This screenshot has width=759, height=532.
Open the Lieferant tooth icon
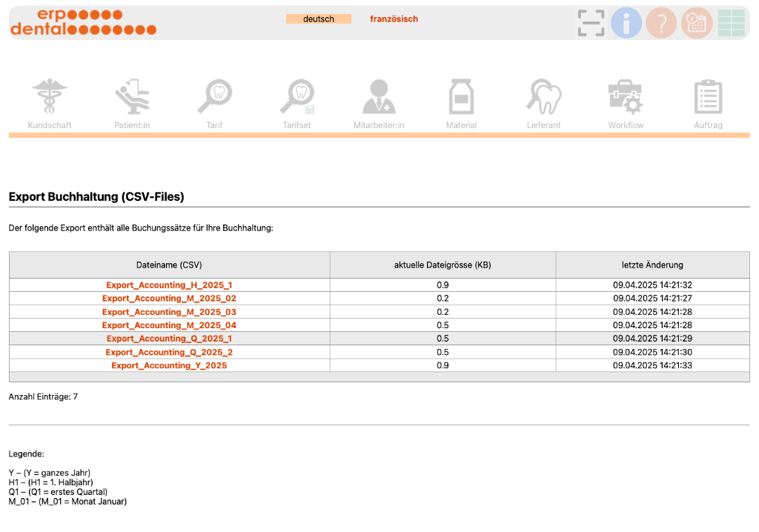[x=543, y=96]
